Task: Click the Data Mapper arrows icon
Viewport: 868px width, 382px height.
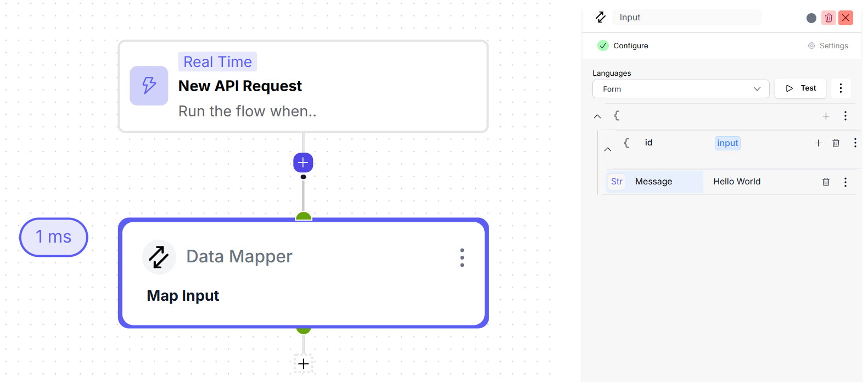Action: [x=159, y=257]
